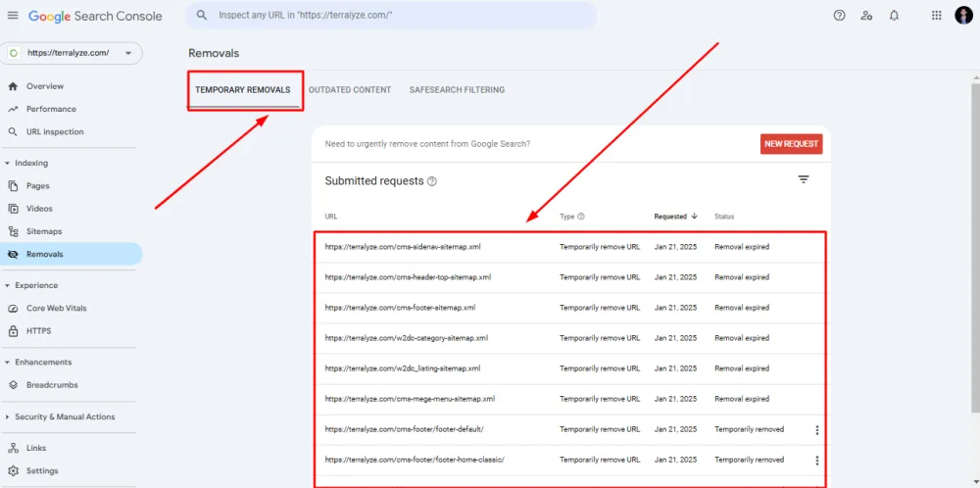Image resolution: width=980 pixels, height=488 pixels.
Task: Click the Overview home icon
Action: 13,86
